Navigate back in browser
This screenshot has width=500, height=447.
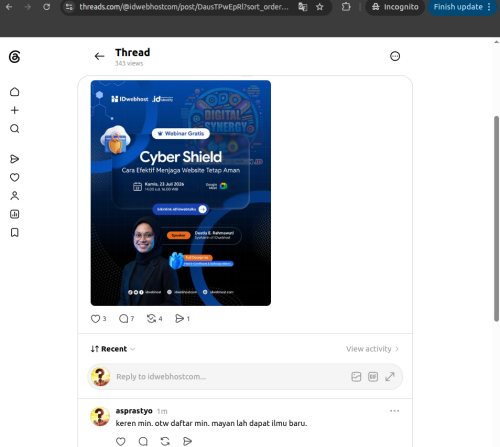click(9, 7)
